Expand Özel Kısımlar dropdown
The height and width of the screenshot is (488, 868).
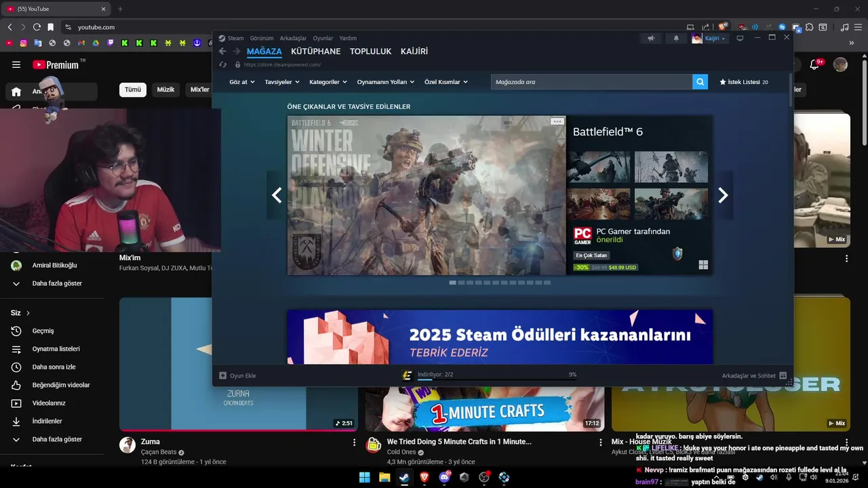446,82
